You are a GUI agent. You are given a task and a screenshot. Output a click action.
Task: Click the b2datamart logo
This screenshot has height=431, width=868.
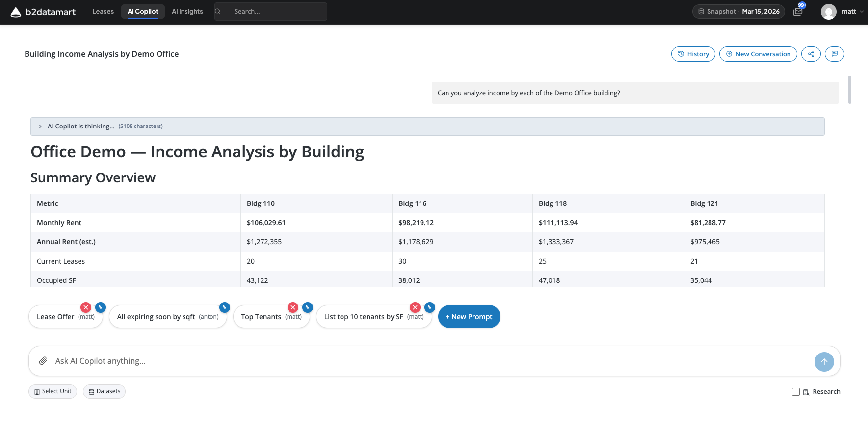click(43, 12)
